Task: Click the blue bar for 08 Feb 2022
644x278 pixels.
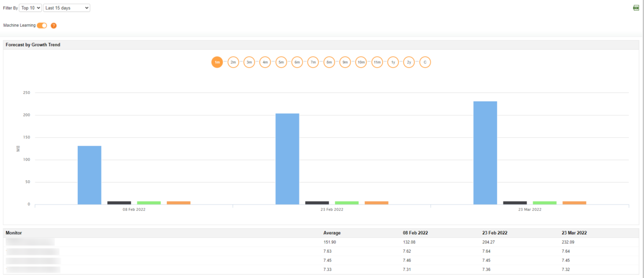Action: coord(89,175)
